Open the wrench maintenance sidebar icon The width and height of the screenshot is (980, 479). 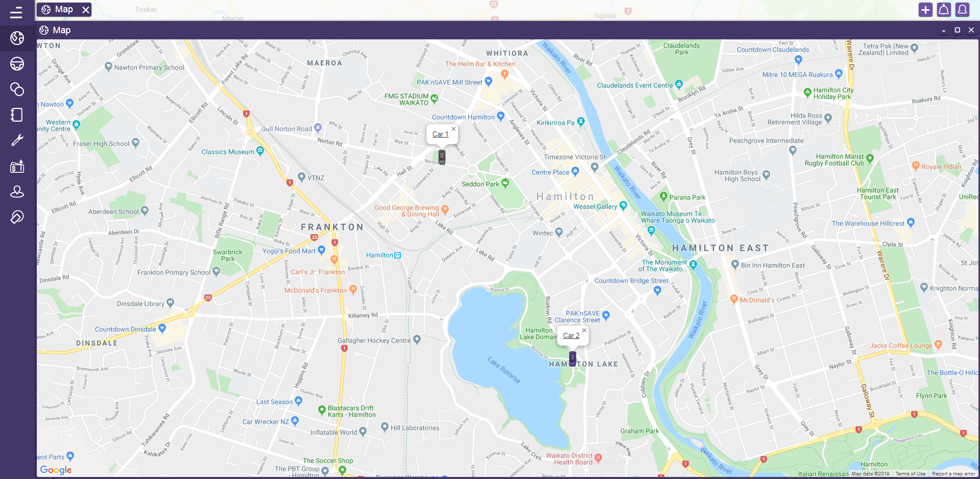pos(17,141)
